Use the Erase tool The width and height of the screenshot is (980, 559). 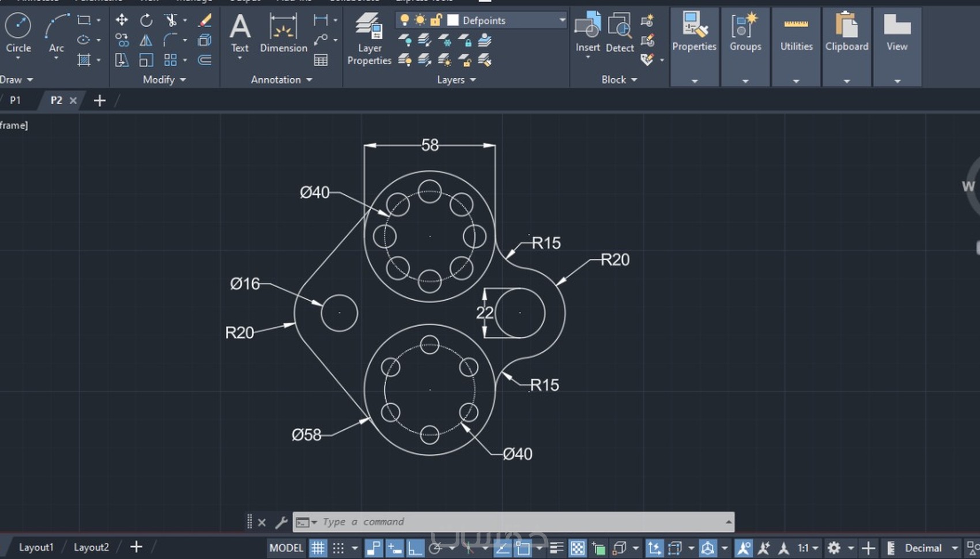(205, 20)
